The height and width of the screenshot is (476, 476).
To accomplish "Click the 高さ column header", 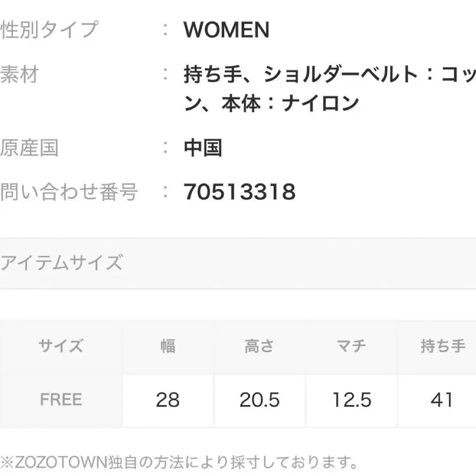I will pos(259,346).
